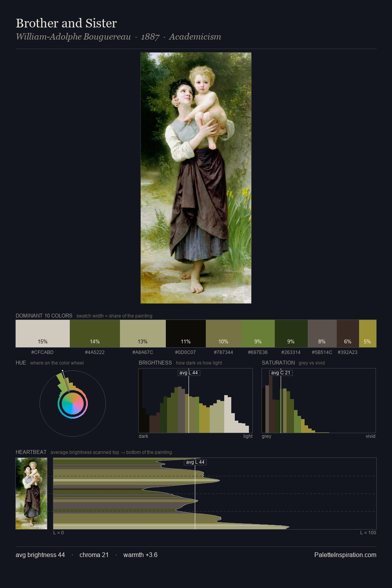392x588 pixels.
Task: Choose the near-black 11% swatch #0D0C07
Action: (186, 334)
